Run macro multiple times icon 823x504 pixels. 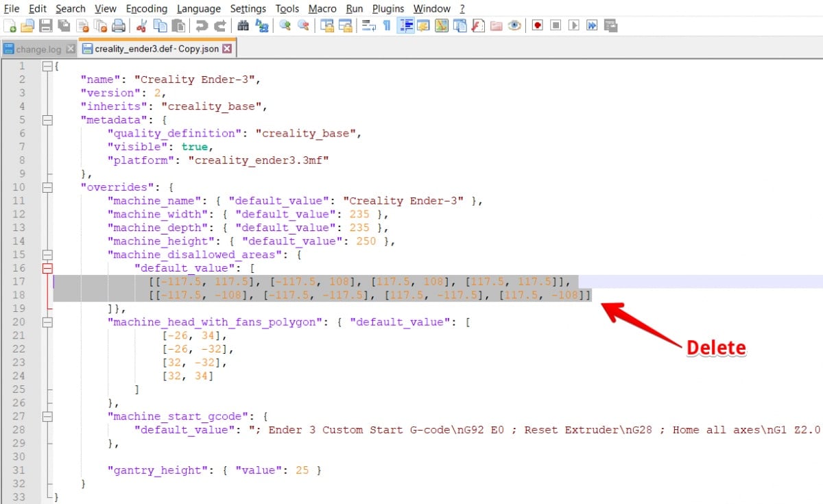point(592,26)
